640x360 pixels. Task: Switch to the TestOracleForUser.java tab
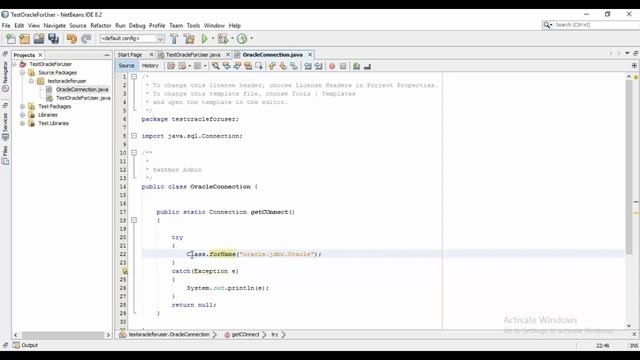point(193,55)
